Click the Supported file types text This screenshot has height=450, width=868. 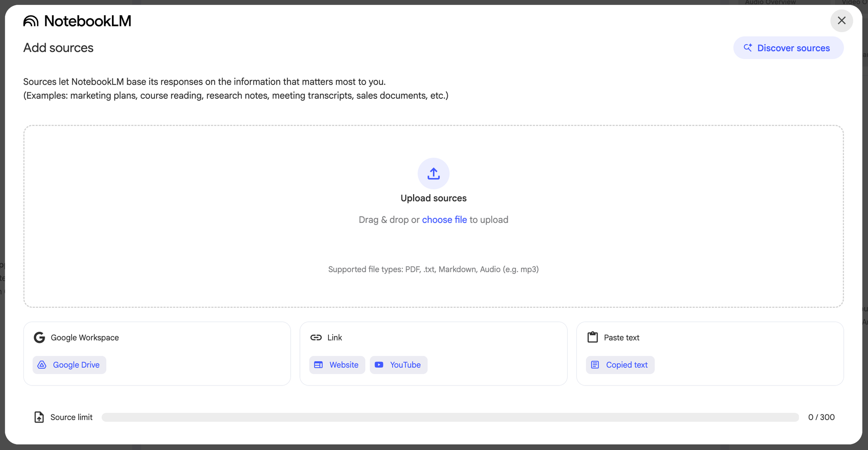point(434,269)
